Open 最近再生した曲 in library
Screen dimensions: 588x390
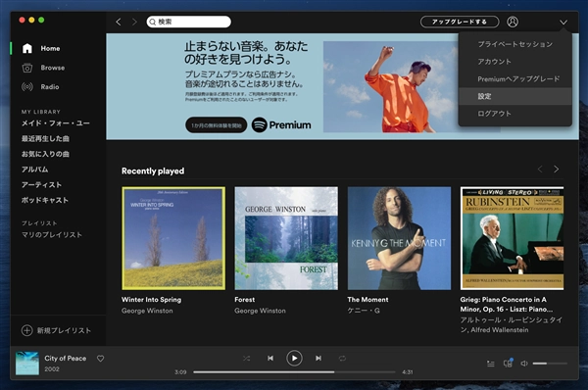tap(45, 139)
